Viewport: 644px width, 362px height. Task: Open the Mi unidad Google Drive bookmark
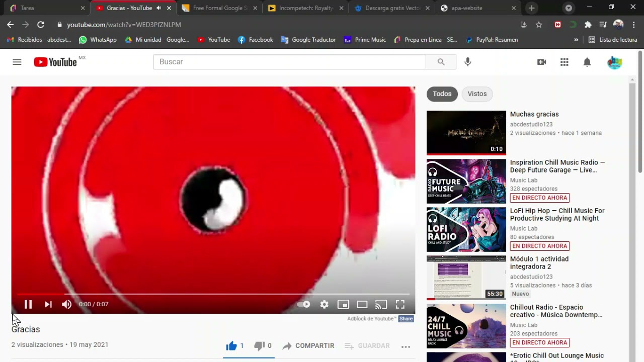[157, 40]
